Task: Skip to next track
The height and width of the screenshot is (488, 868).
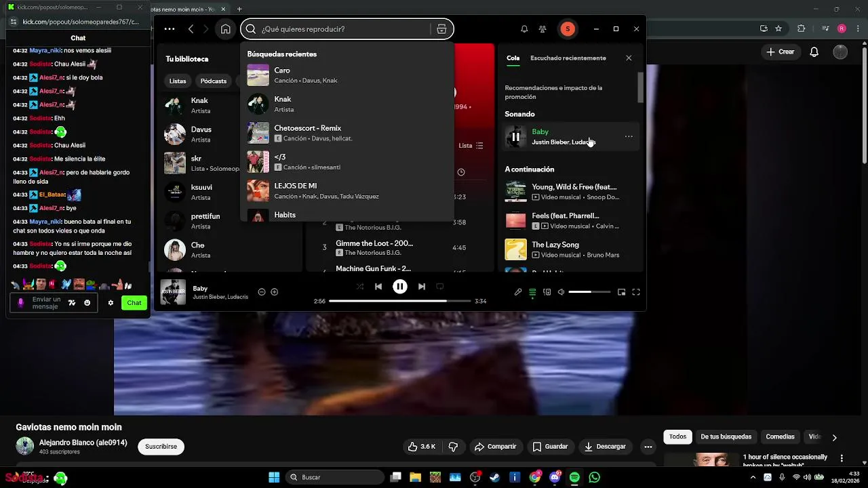Action: [x=422, y=287]
